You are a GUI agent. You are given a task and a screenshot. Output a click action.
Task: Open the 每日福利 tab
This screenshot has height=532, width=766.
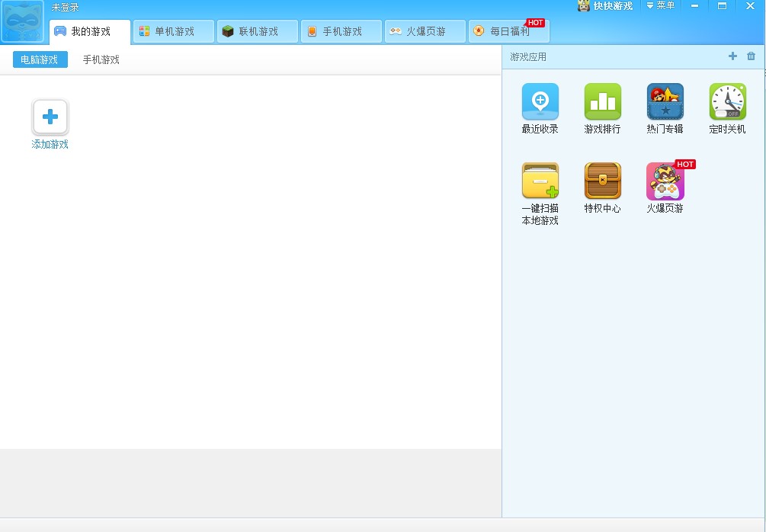coord(509,31)
